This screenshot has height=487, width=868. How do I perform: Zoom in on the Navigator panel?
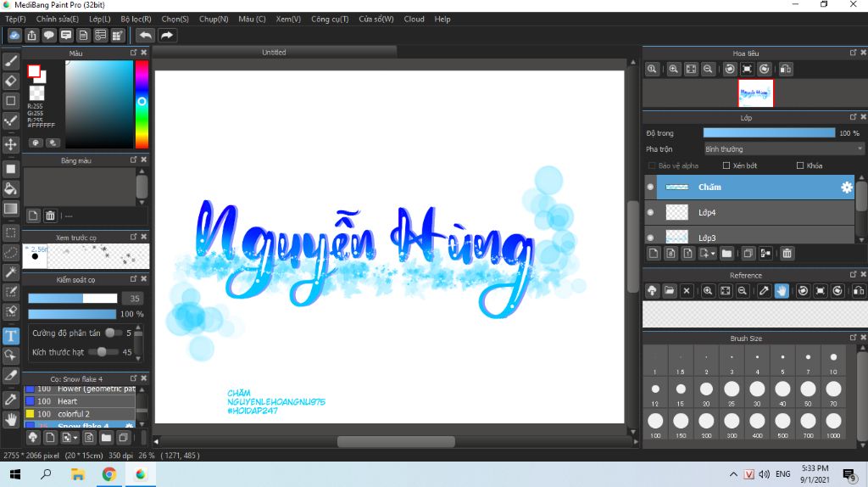(673, 70)
